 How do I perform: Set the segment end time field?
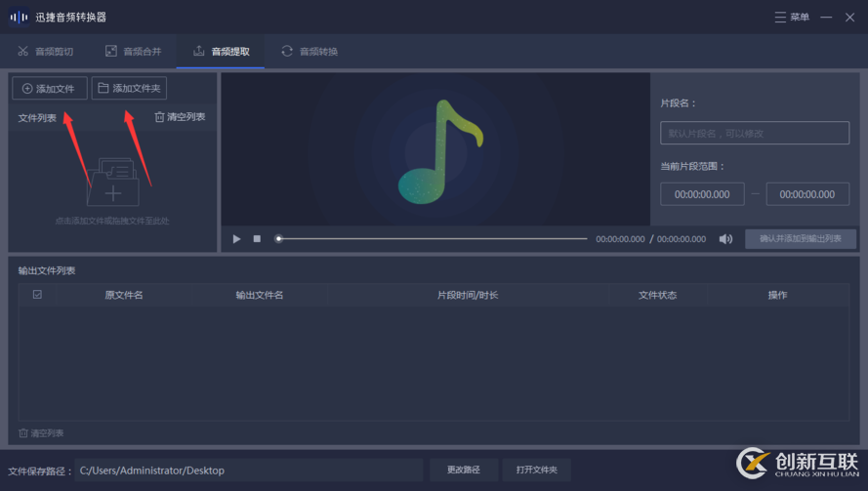[x=807, y=194]
